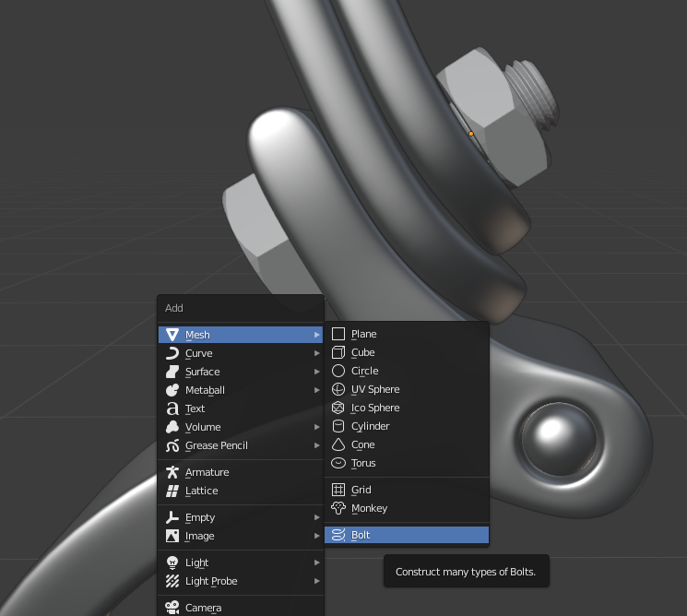Expand the Metaball submenu arrow
This screenshot has height=616, width=687.
click(317, 390)
